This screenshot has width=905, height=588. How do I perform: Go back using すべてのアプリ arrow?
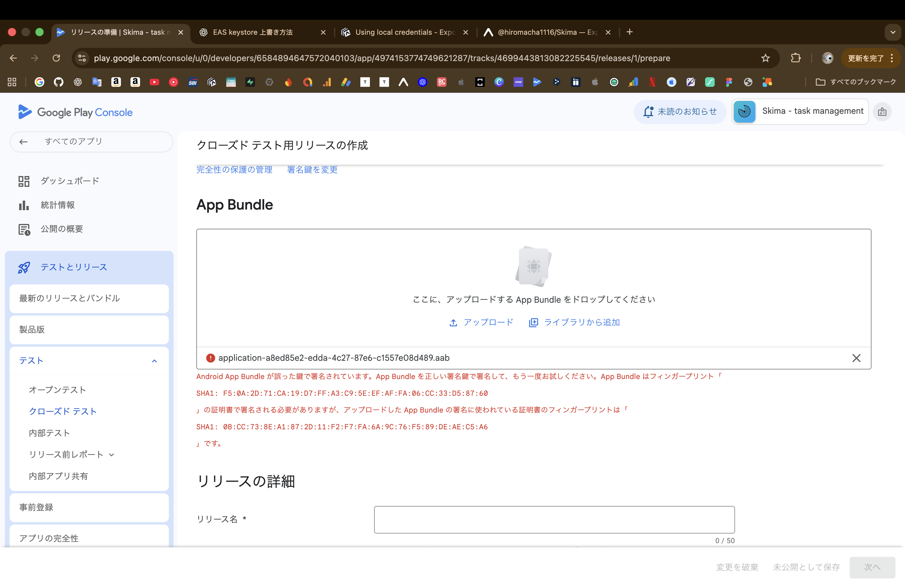(23, 142)
